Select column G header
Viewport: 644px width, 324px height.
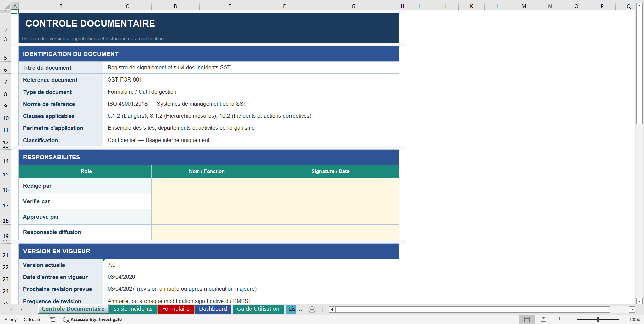353,6
